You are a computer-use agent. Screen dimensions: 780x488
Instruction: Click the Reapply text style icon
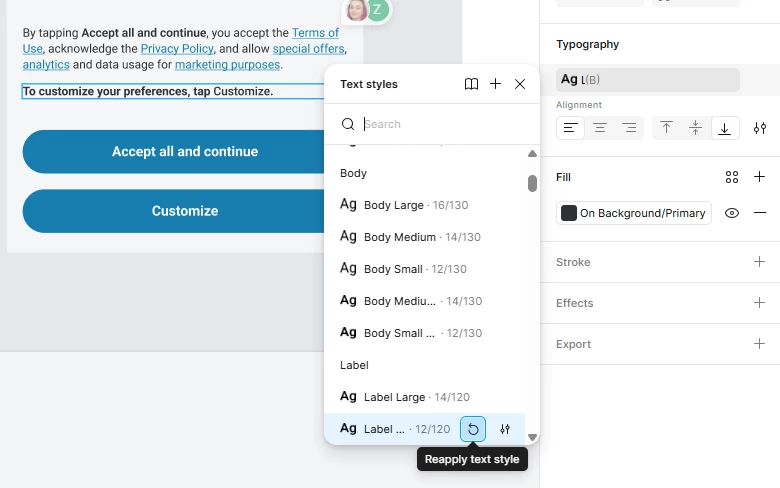point(473,429)
